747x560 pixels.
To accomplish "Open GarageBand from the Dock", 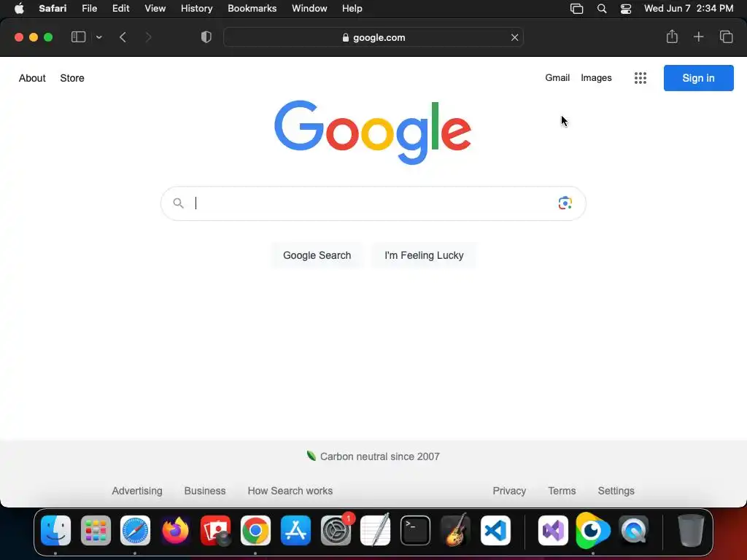I will 455,530.
